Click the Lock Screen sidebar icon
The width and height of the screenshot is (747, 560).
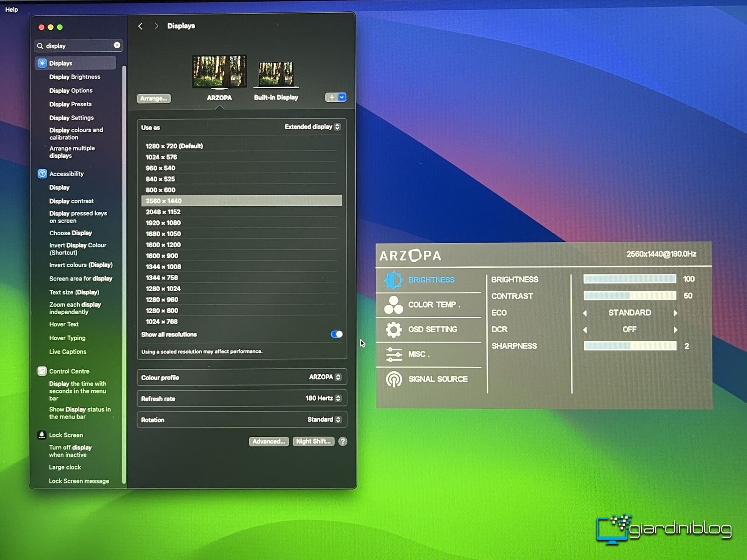coord(42,435)
